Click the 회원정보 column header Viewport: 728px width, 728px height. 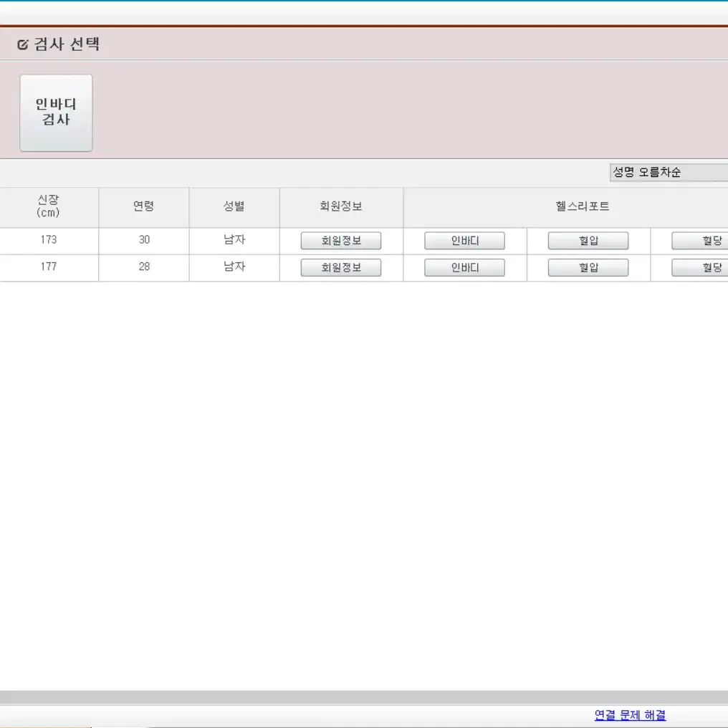341,207
